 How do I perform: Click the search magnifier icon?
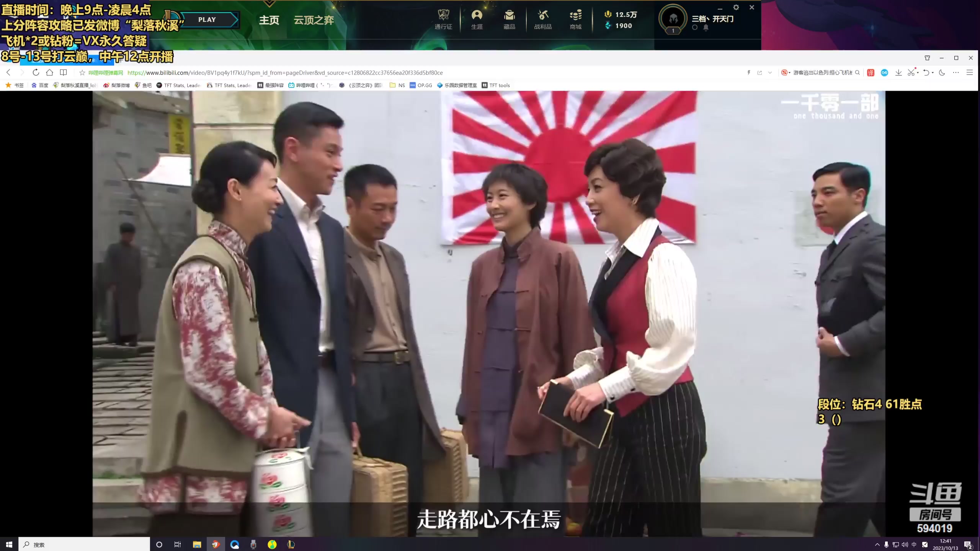pos(857,73)
